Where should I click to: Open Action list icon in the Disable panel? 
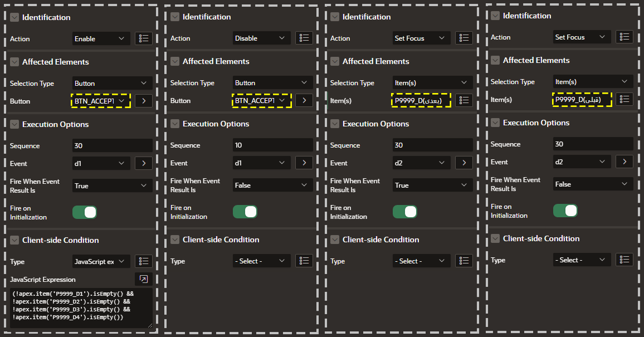[x=304, y=38]
